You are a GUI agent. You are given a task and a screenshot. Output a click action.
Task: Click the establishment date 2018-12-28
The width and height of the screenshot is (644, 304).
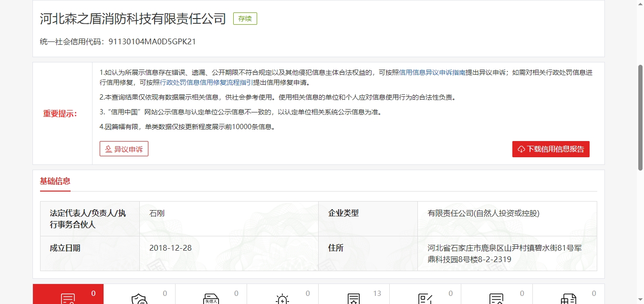170,248
